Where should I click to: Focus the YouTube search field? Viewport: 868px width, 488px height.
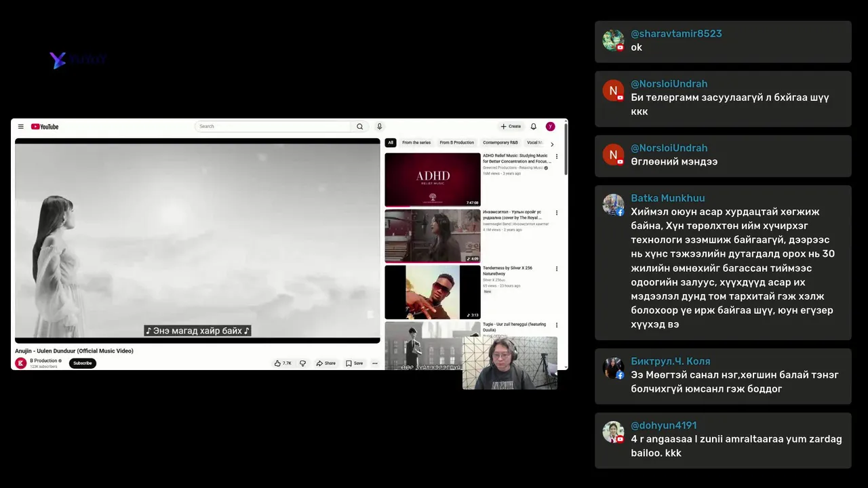[x=273, y=127]
